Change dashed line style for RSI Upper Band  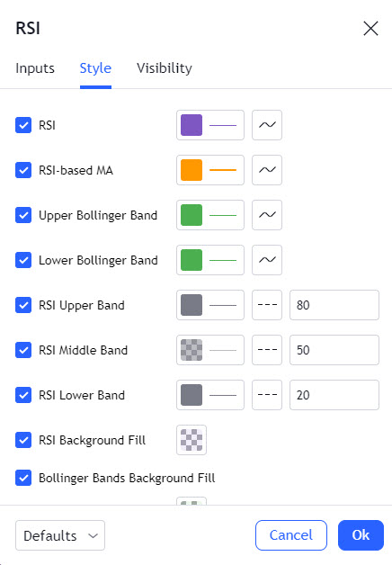[x=267, y=305]
